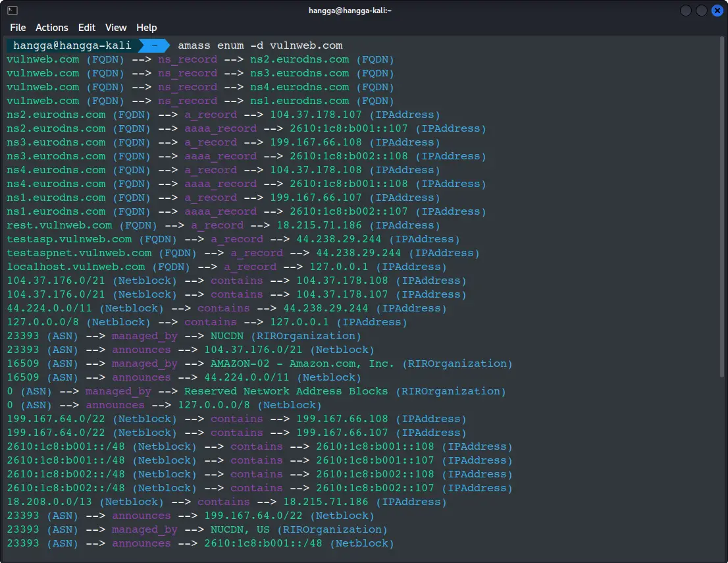728x563 pixels.
Task: Click the testaspnet.vulnweb.com hostname
Action: [x=79, y=253]
